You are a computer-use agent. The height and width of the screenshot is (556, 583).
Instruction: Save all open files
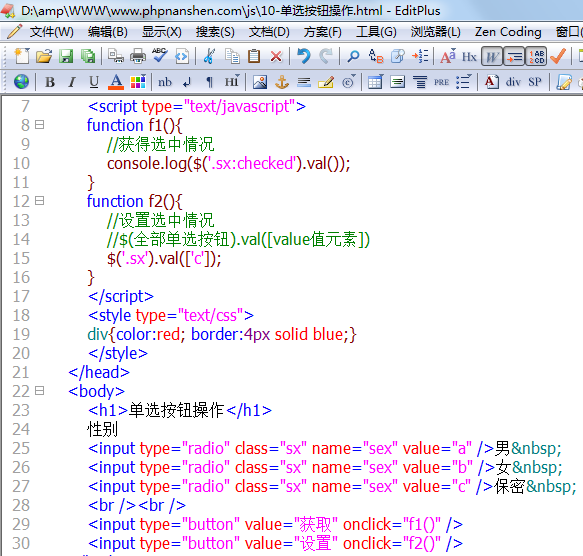click(88, 57)
